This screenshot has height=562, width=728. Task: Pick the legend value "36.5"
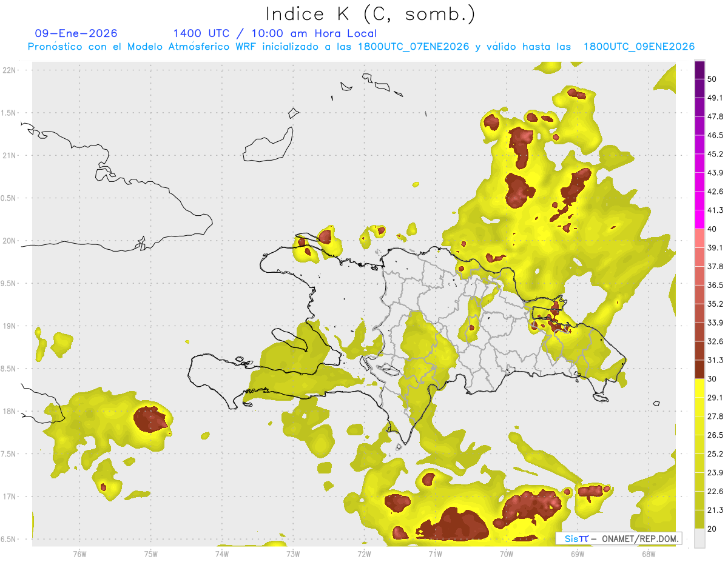715,285
